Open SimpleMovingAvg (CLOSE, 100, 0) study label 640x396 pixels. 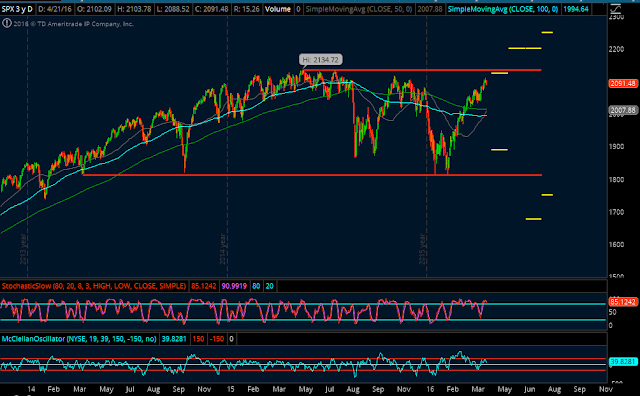503,9
